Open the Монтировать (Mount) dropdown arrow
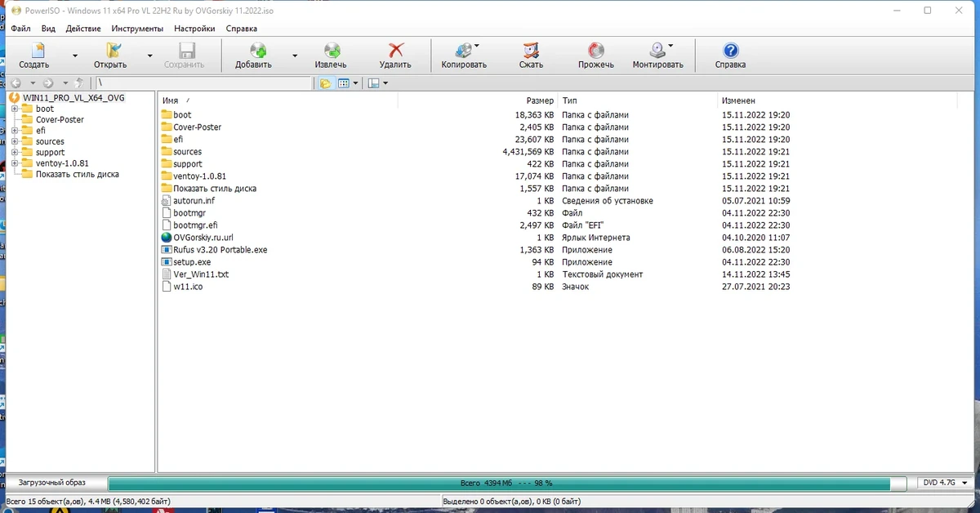This screenshot has width=980, height=513. [670, 47]
